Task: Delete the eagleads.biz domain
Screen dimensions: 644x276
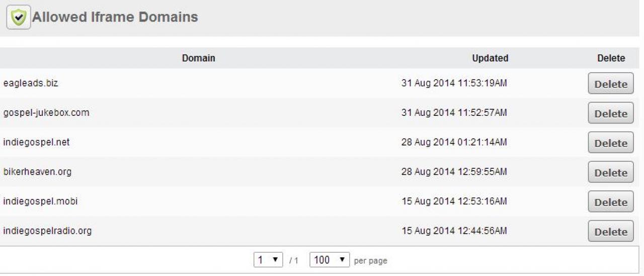Action: 610,84
